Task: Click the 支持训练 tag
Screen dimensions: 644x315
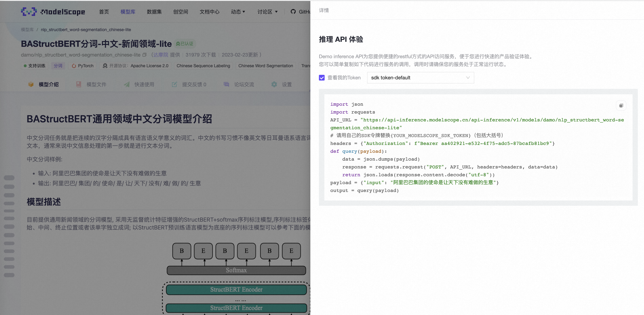Action: point(34,66)
